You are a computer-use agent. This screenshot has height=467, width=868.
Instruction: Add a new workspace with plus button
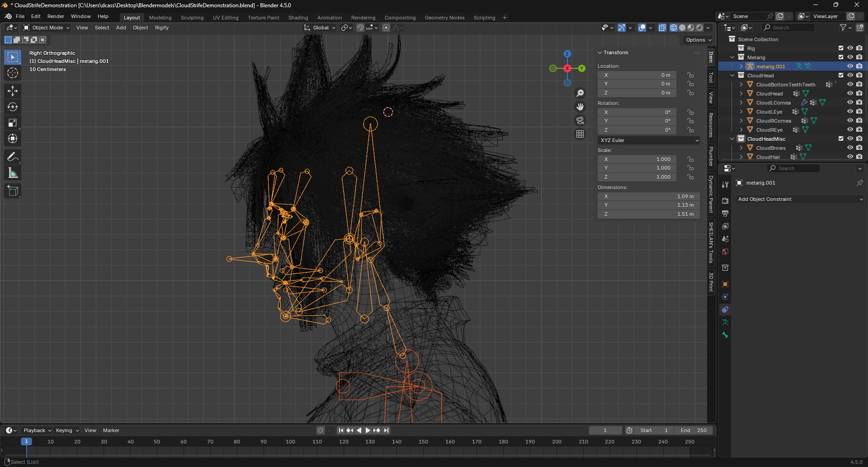click(505, 18)
